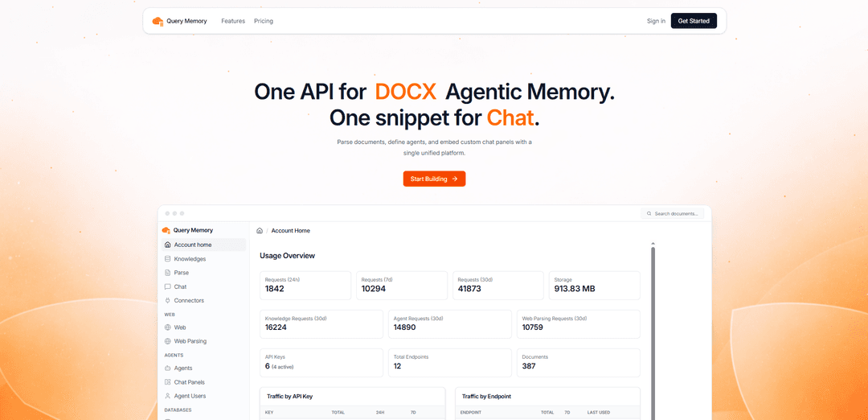This screenshot has height=420, width=868.
Task: Open Chat via its speech bubble icon
Action: tap(168, 286)
